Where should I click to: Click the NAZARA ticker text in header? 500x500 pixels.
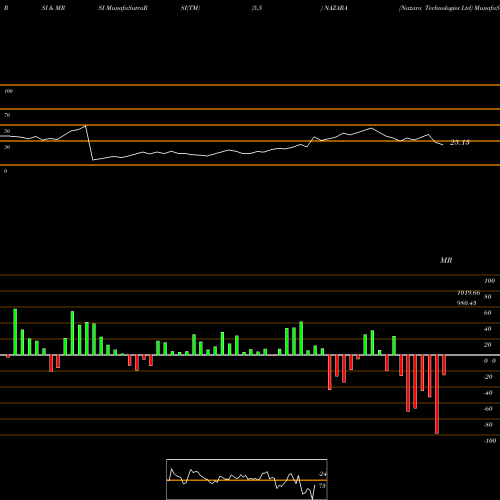(336, 8)
